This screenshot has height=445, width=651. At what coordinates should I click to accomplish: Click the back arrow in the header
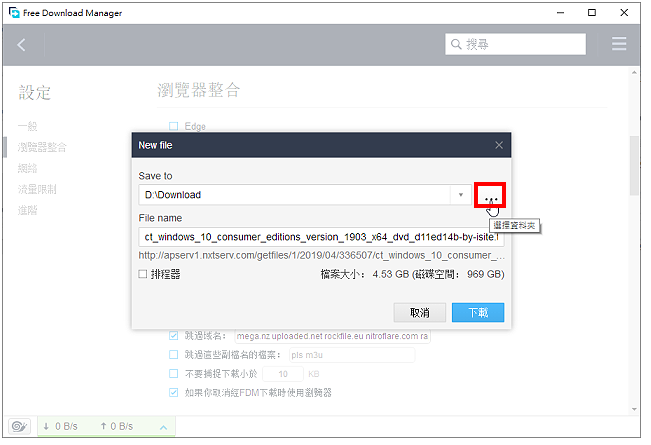point(22,44)
